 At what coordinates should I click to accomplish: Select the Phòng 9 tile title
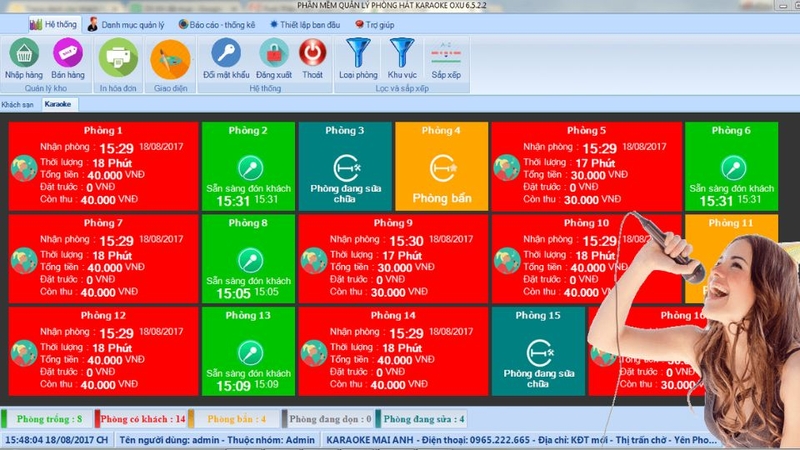click(393, 223)
